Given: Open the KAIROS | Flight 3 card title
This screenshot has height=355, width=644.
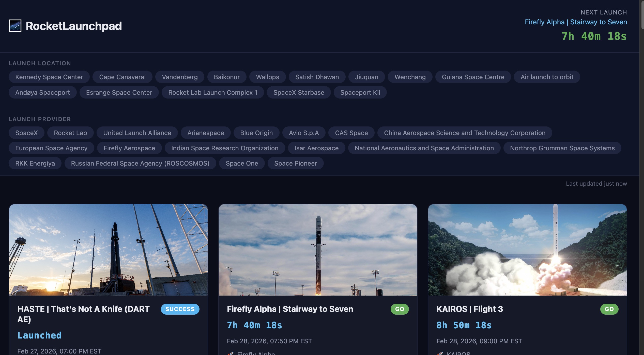Looking at the screenshot, I should click(x=470, y=309).
